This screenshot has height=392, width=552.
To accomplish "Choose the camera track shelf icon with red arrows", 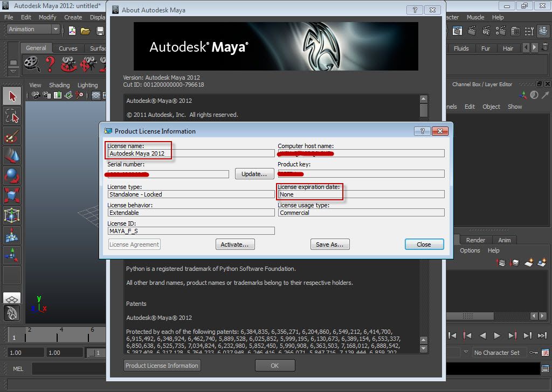I will pyautogui.click(x=88, y=64).
